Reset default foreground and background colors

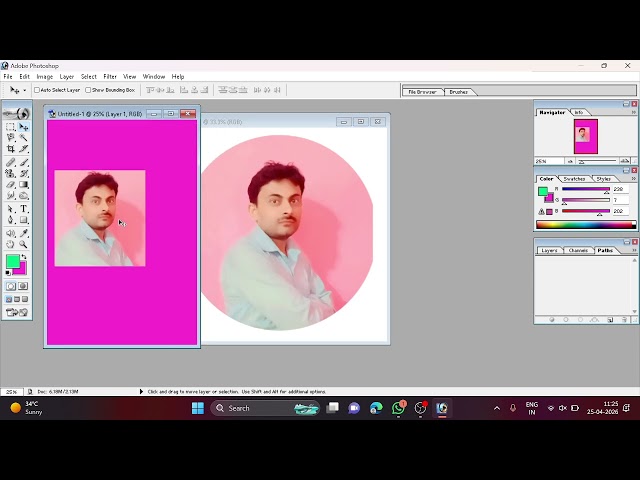point(8,273)
